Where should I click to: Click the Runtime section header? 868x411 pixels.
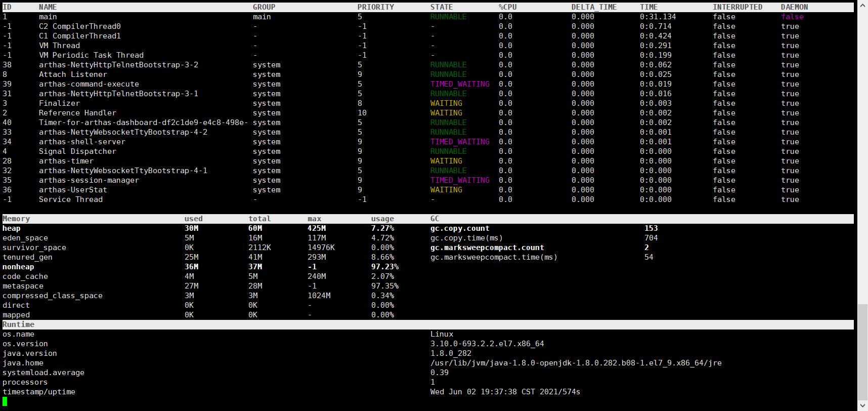pos(18,324)
